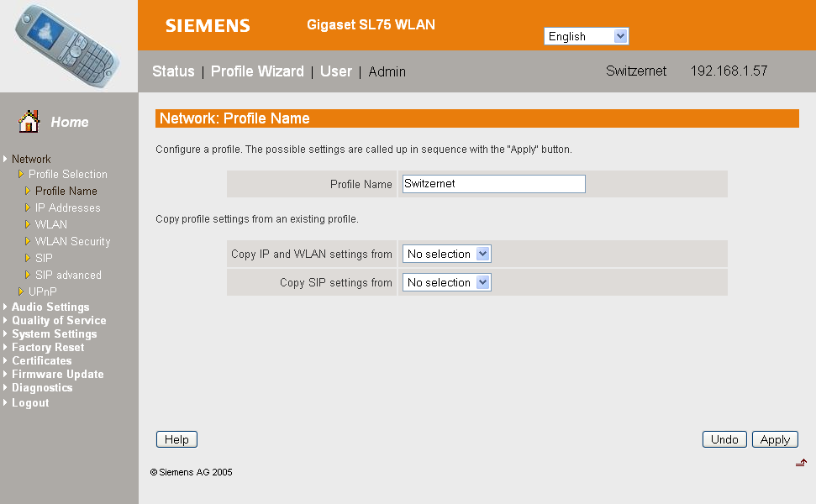This screenshot has height=504, width=816.
Task: Open IP Addresses in sidebar
Action: (x=68, y=208)
